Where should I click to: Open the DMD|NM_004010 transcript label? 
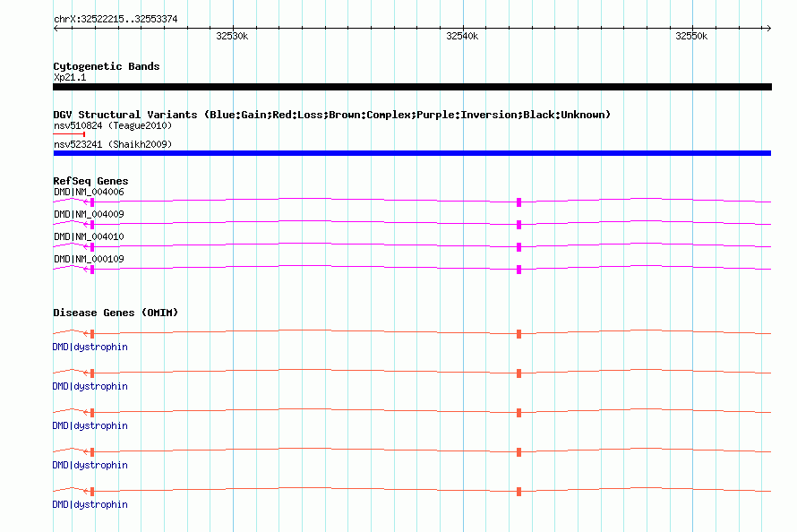click(89, 236)
